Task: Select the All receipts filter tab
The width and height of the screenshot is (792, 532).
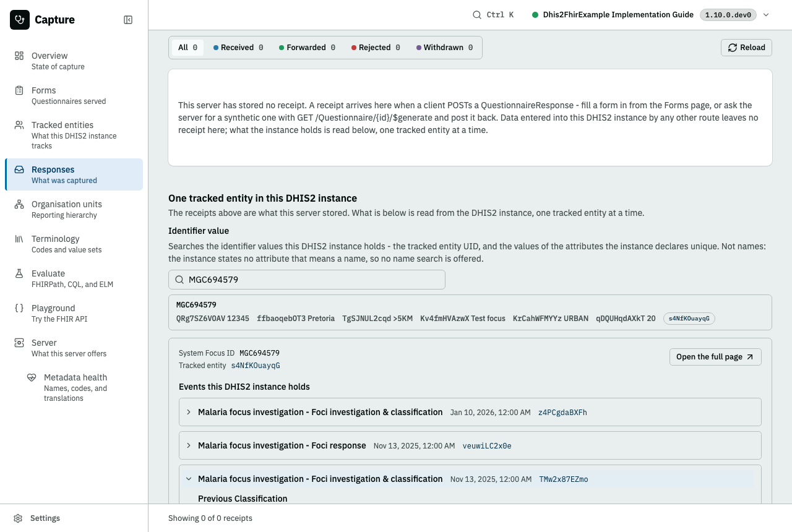Action: click(187, 48)
